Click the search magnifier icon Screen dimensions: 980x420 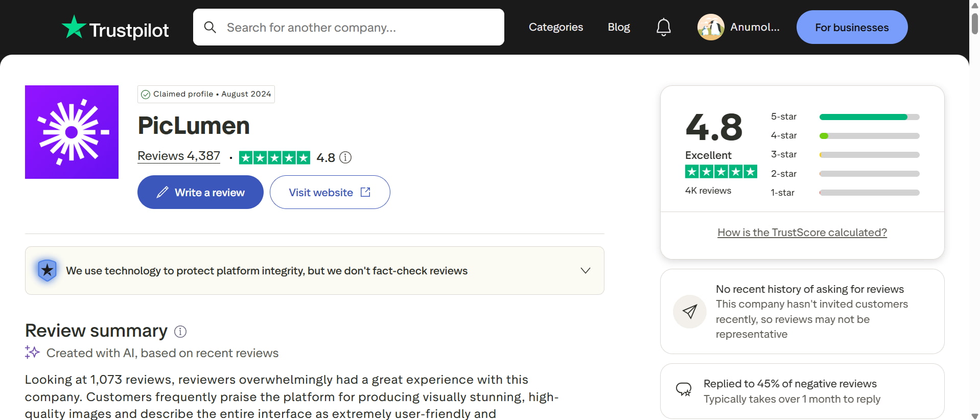[x=210, y=27]
